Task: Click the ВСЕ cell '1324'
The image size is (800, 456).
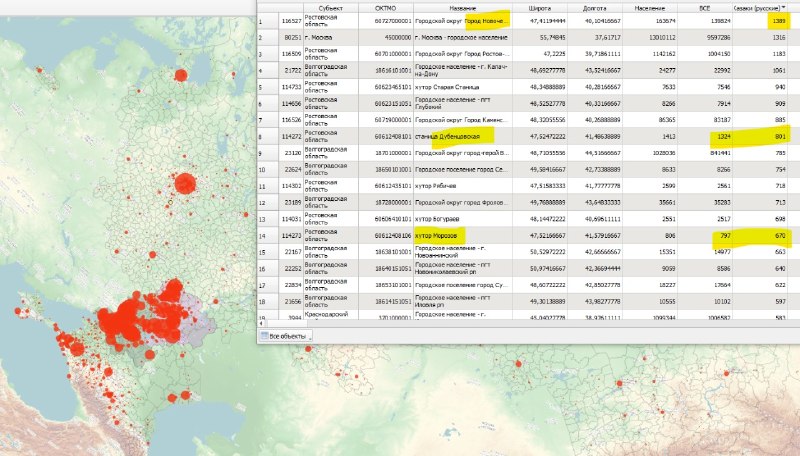Action: (x=705, y=137)
